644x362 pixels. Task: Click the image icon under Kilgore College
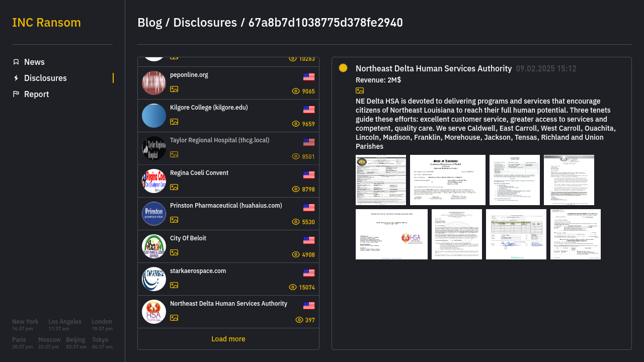174,122
